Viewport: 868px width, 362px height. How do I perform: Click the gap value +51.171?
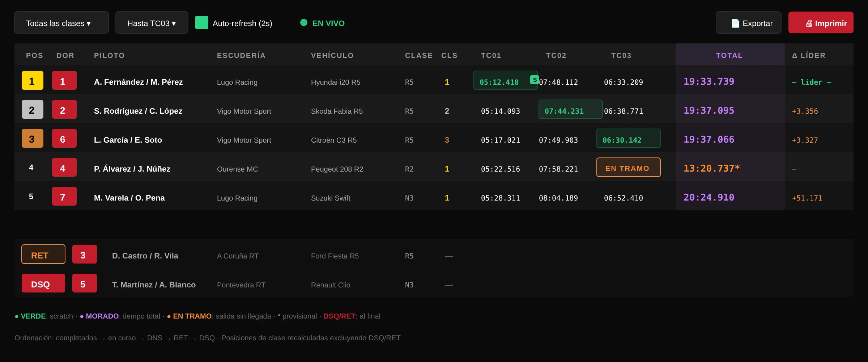pos(807,198)
